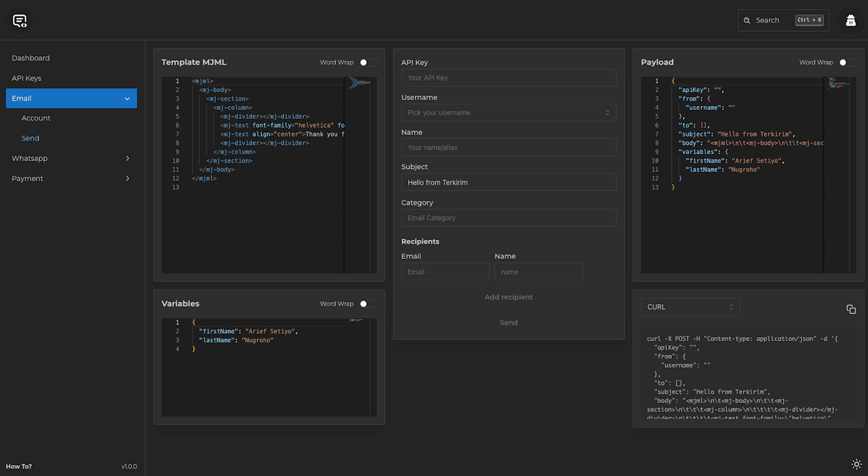Screen dimensions: 868x476
Task: Toggle light mode with sun icon
Action: point(856,464)
